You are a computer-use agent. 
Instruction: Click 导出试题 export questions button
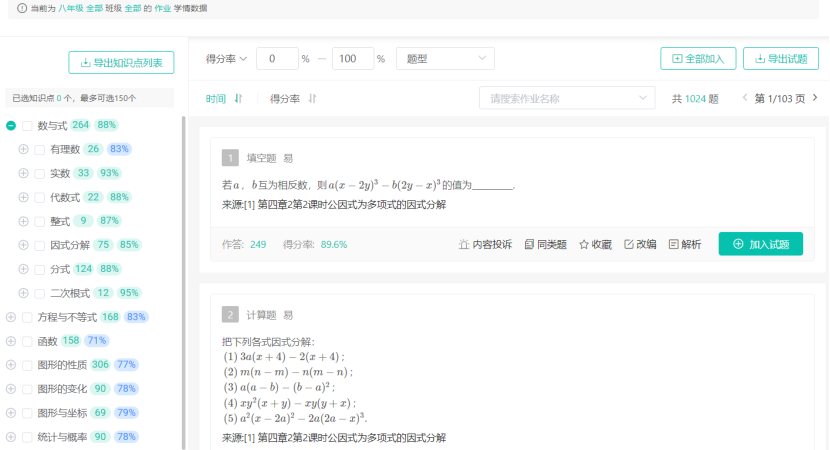click(781, 59)
